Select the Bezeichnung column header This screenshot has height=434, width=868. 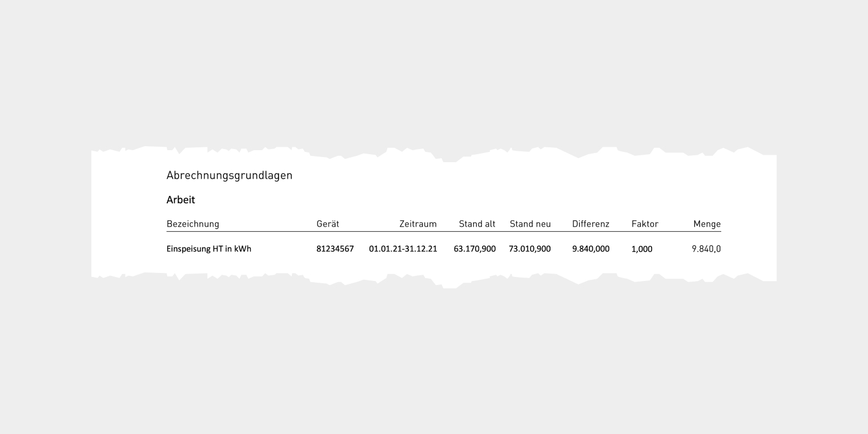coord(192,224)
